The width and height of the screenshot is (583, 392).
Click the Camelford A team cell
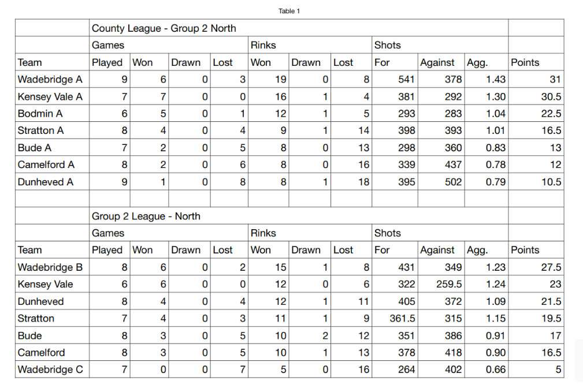coord(52,165)
